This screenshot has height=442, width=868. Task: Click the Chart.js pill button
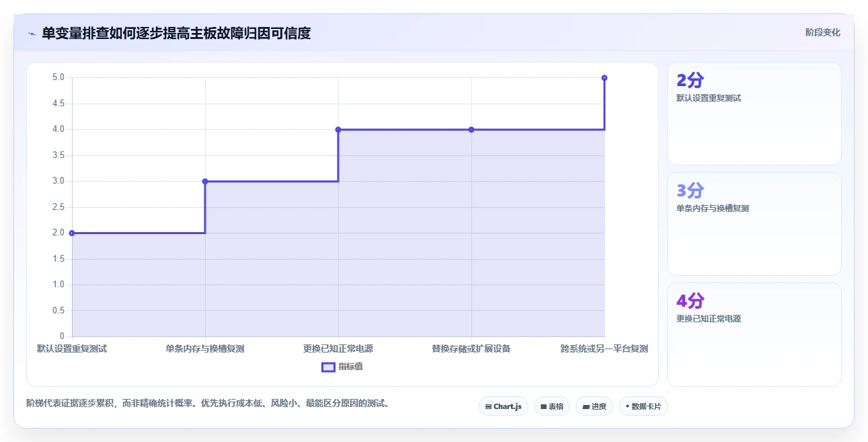[x=504, y=406]
